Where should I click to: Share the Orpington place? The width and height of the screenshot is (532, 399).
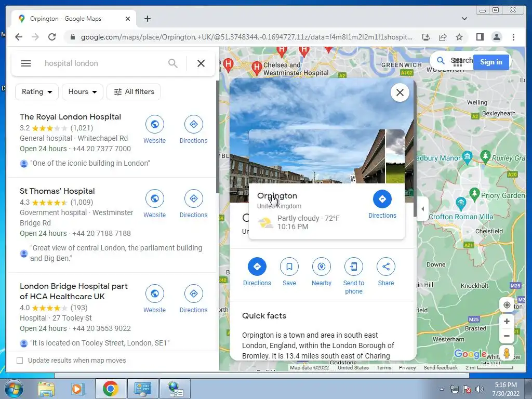(386, 272)
